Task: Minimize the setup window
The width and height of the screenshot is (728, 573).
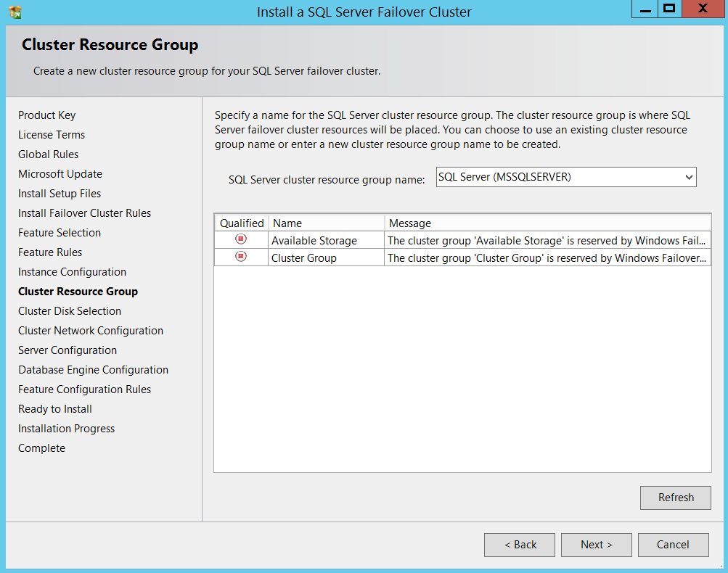Action: pos(645,9)
